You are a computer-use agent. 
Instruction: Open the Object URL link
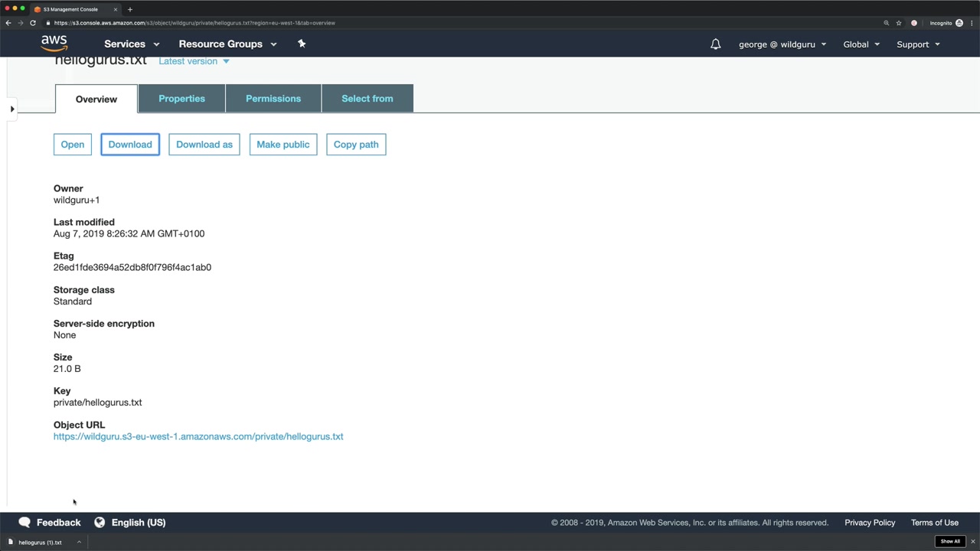[198, 436]
